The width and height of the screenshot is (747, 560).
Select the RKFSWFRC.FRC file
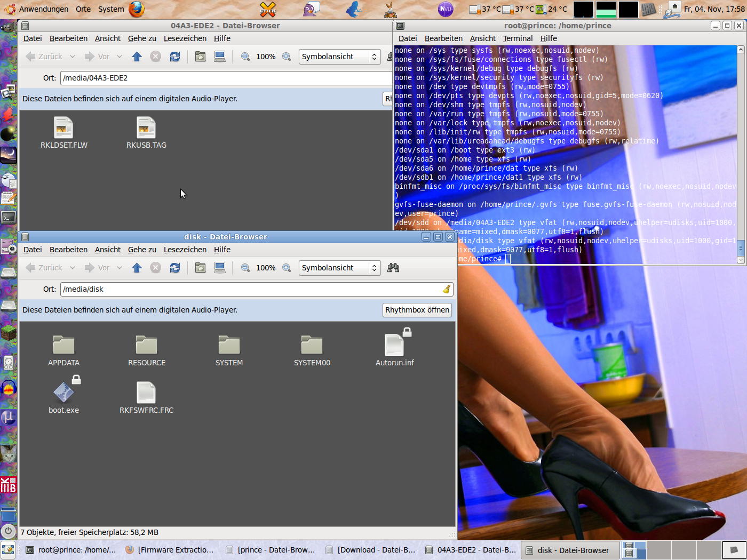[x=147, y=398]
